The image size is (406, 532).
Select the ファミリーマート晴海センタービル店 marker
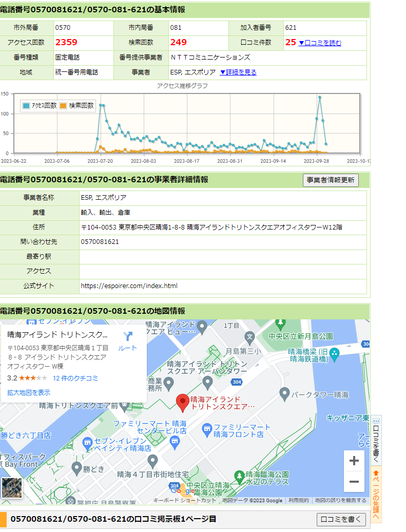pyautogui.click(x=175, y=443)
